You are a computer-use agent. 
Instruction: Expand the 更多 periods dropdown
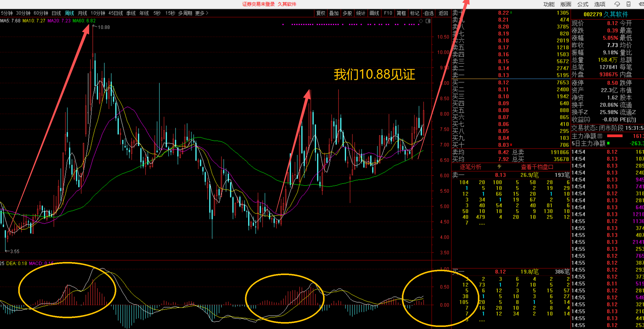tap(202, 13)
